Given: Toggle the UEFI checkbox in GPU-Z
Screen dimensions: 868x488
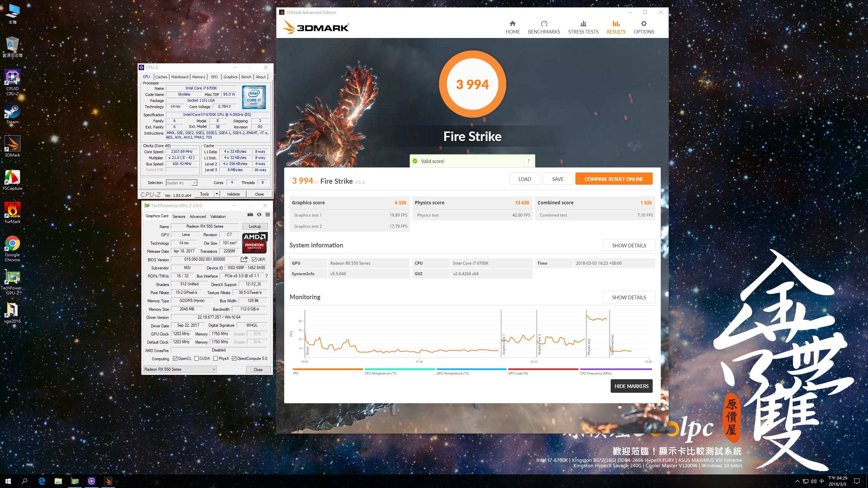Looking at the screenshot, I should [x=254, y=260].
